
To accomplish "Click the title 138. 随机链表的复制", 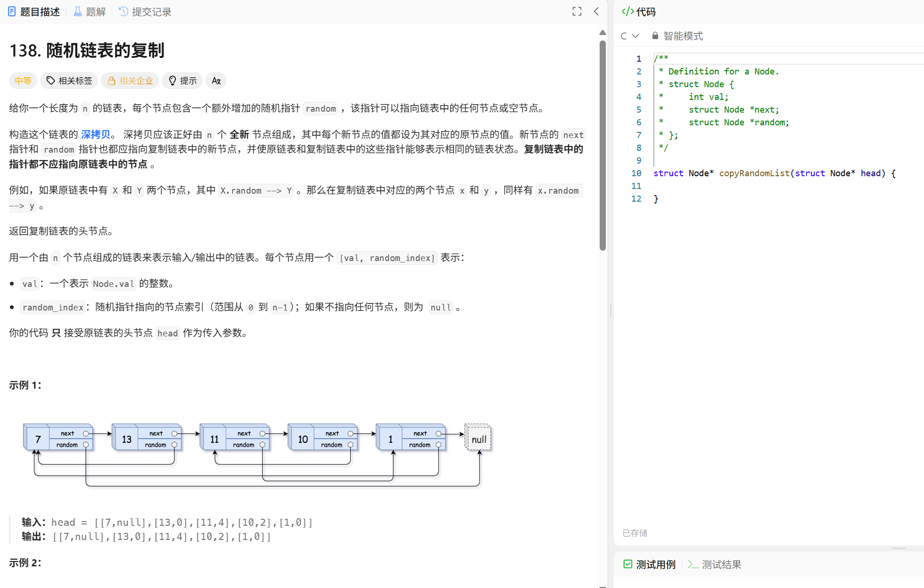I will [x=87, y=50].
